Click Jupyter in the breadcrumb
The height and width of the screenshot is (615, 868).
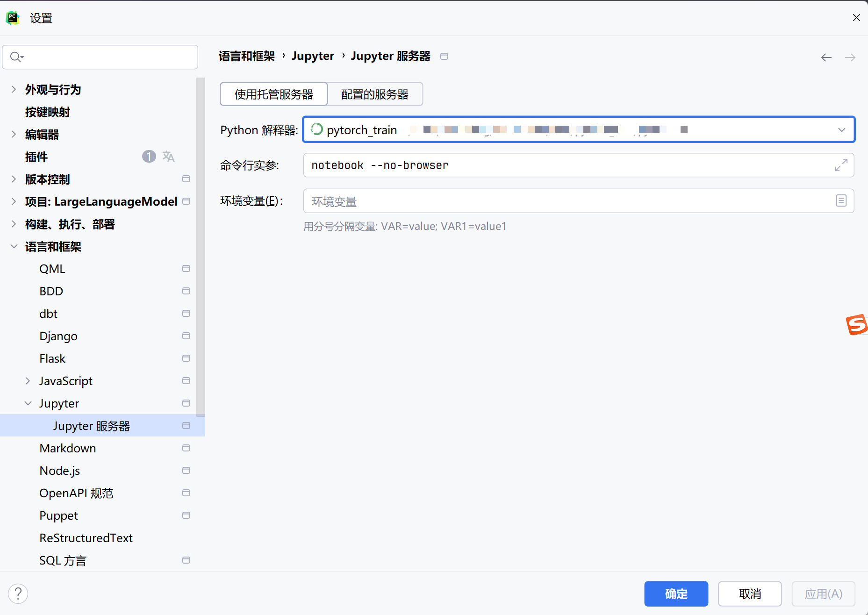pos(313,56)
